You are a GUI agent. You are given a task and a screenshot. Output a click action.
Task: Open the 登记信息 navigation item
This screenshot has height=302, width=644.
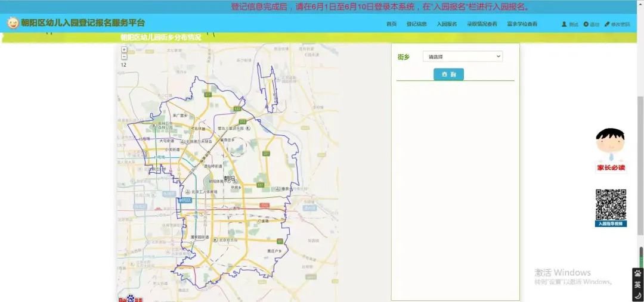(416, 24)
